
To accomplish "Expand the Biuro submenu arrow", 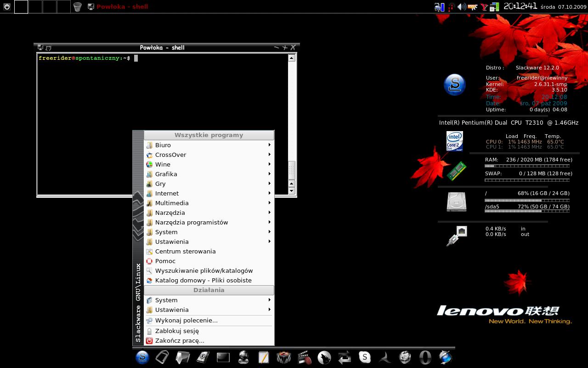I will [x=270, y=145].
